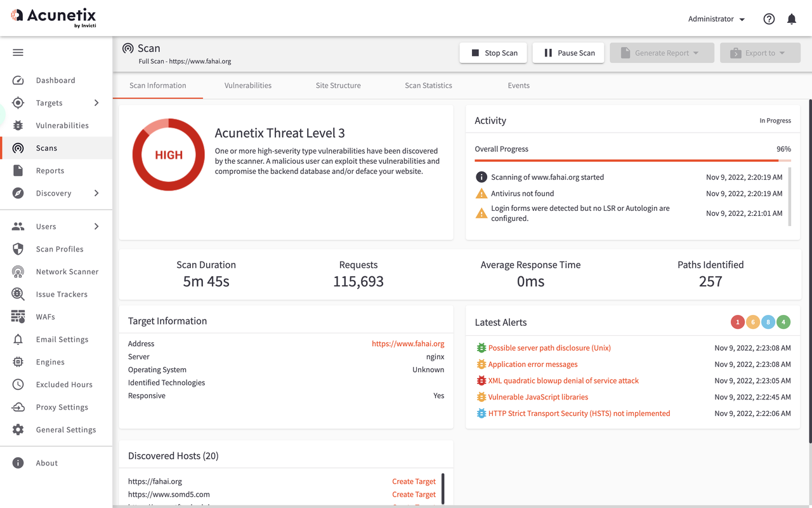Click the orange bug icon beside Application error messages

tap(481, 364)
